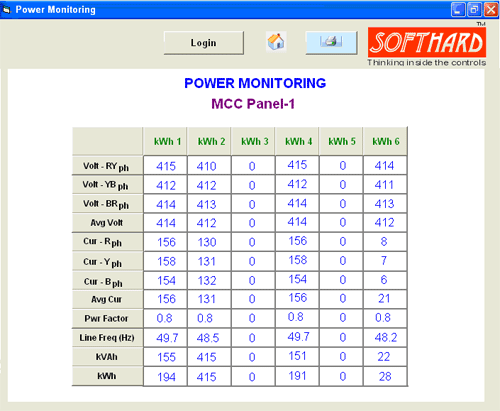500x411 pixels.
Task: Click kWh 6 kVAh value 22
Action: pos(385,357)
